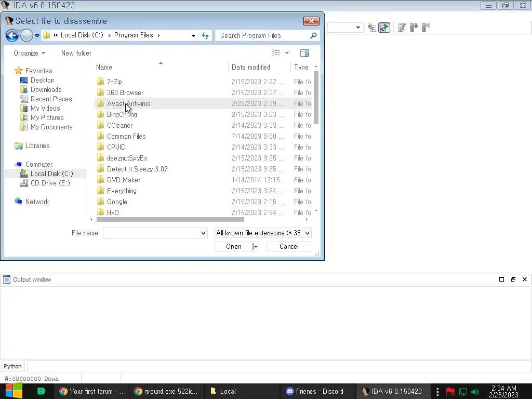Select Favorites in the navigation pane
Viewport: 532px width, 399px height.
tap(38, 71)
